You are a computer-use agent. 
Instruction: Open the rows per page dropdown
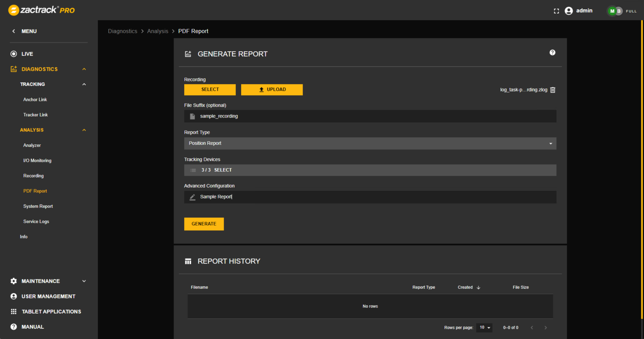[x=484, y=328]
